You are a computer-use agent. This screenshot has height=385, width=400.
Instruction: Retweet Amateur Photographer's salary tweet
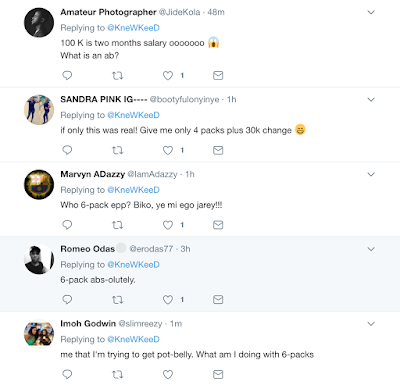pos(117,76)
